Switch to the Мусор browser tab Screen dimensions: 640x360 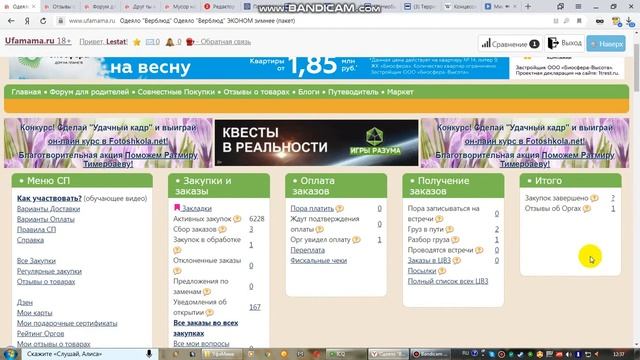[x=180, y=7]
